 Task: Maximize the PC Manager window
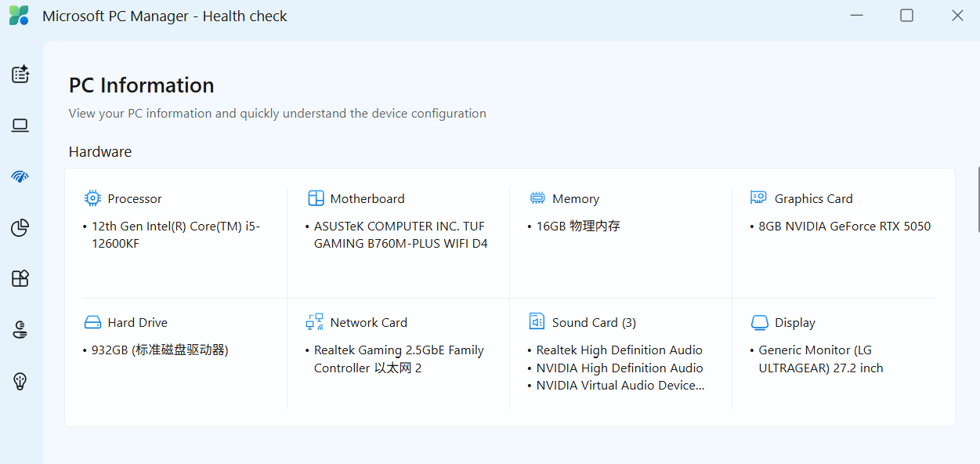click(906, 16)
